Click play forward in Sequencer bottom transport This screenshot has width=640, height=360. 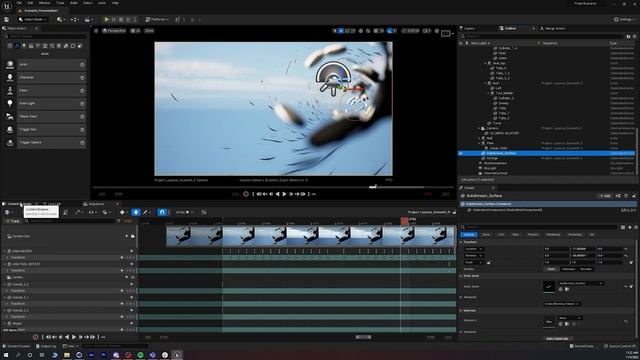coord(74,337)
